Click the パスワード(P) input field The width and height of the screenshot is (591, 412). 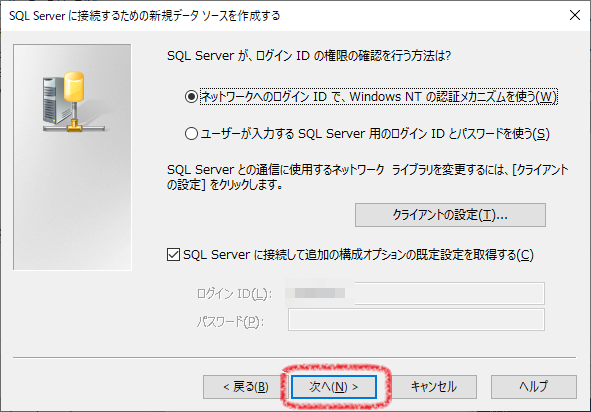416,320
